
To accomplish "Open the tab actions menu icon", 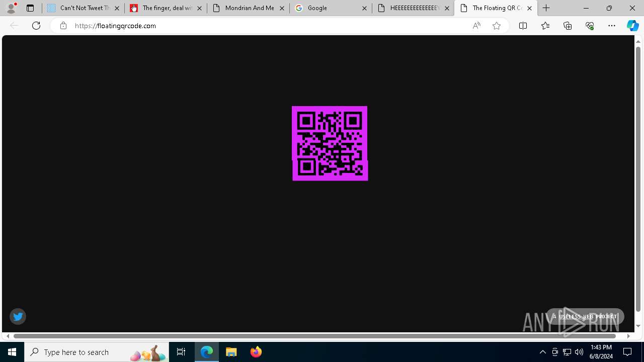I will pyautogui.click(x=30, y=8).
